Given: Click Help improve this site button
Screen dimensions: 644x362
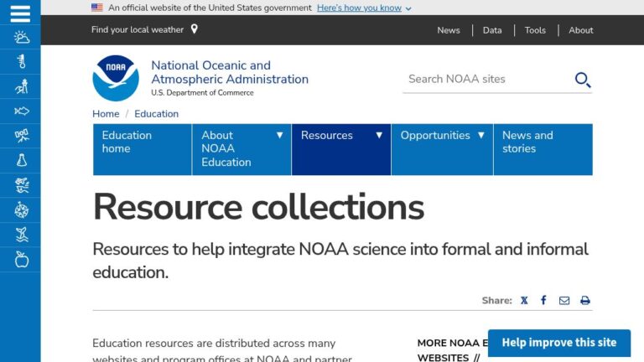Looking at the screenshot, I should click(559, 343).
